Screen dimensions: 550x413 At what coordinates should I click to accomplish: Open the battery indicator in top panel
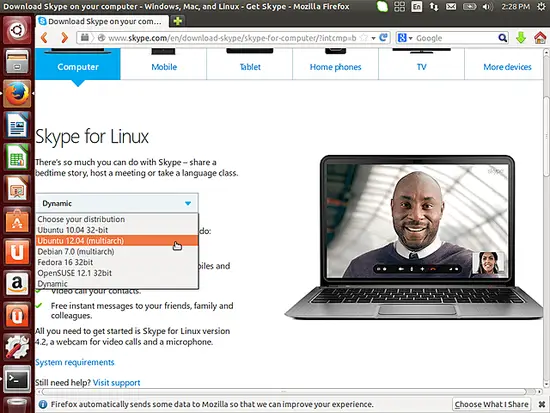pos(469,6)
